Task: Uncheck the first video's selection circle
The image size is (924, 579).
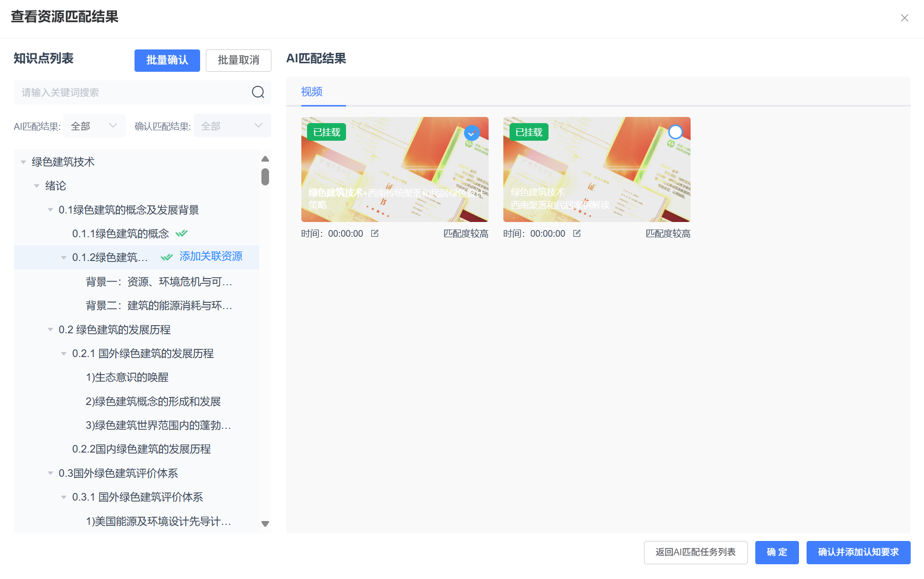Action: 472,133
